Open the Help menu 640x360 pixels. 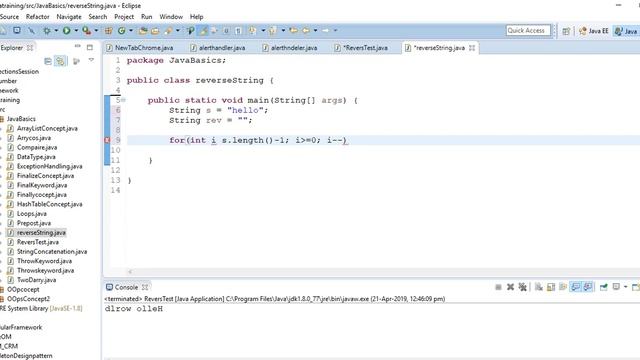(x=196, y=17)
